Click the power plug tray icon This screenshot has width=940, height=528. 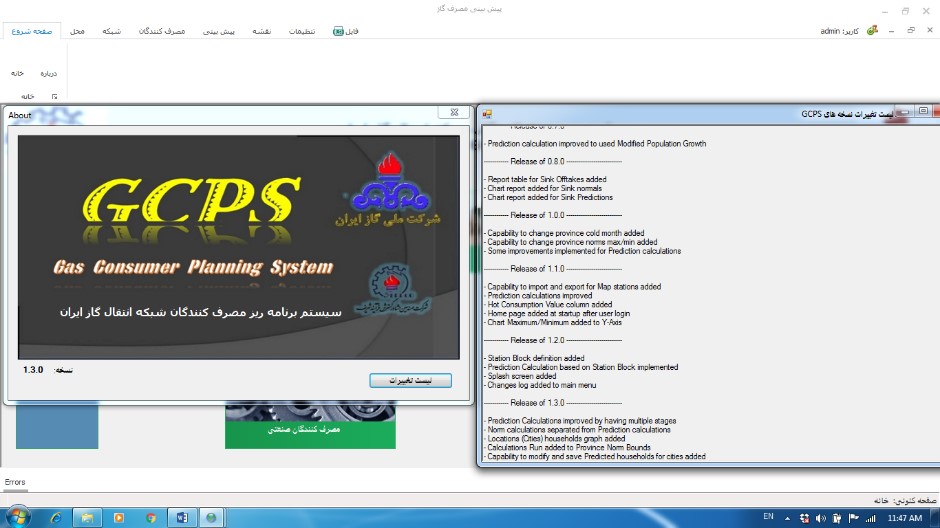click(x=837, y=518)
